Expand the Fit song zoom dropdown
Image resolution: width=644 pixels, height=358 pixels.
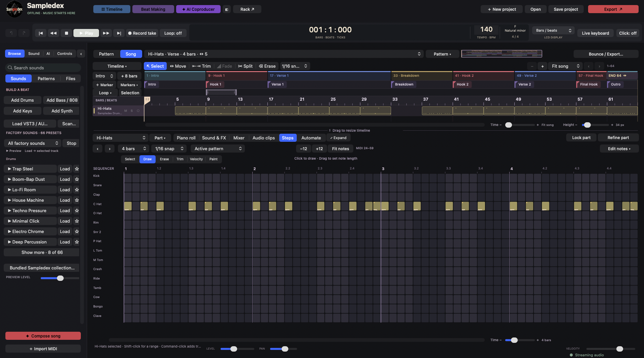(565, 66)
